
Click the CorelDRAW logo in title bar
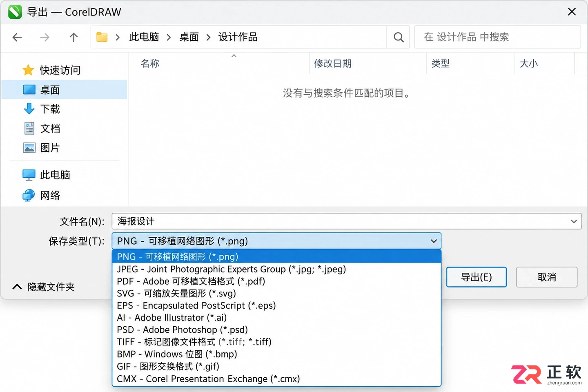click(15, 12)
